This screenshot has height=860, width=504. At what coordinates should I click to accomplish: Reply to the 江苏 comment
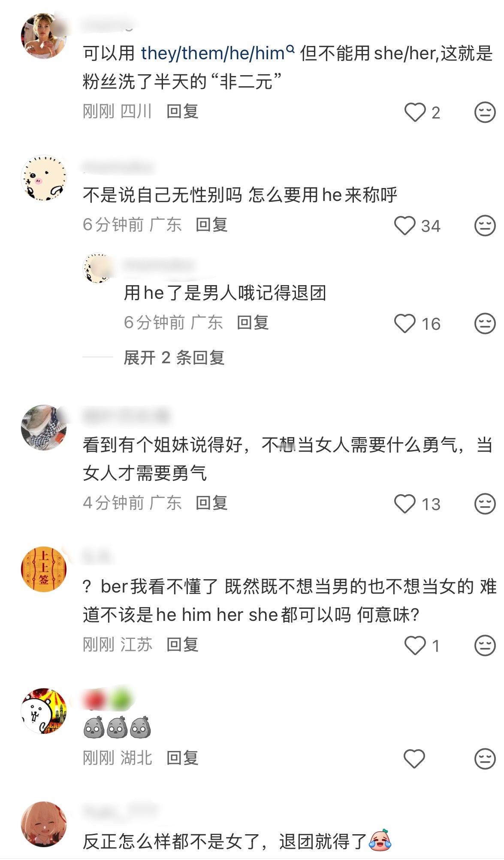pyautogui.click(x=182, y=644)
